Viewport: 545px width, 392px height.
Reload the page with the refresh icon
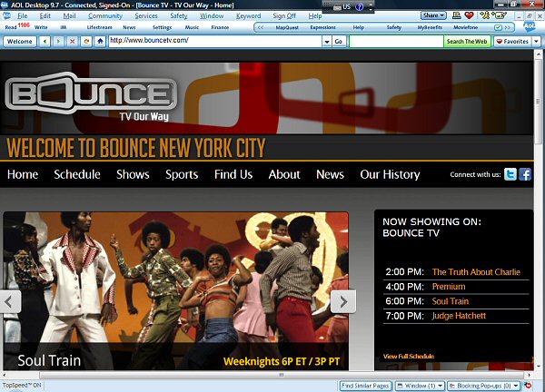tap(86, 42)
